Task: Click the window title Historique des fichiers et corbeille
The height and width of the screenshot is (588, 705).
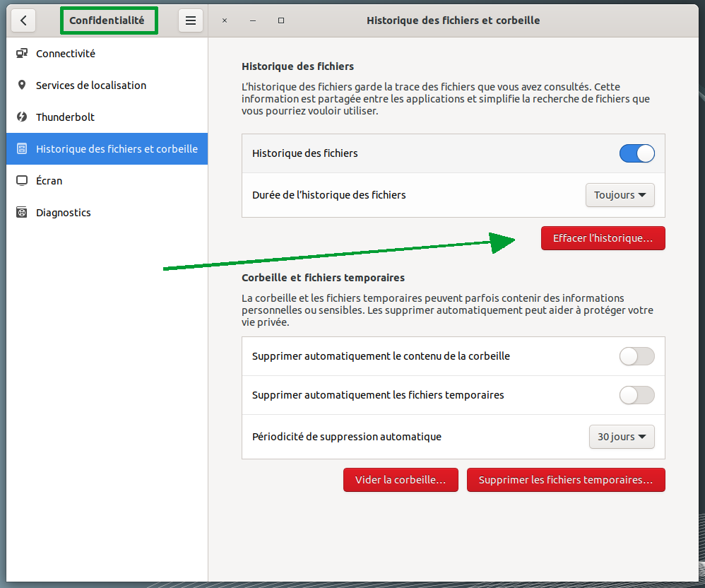Action: [x=454, y=20]
